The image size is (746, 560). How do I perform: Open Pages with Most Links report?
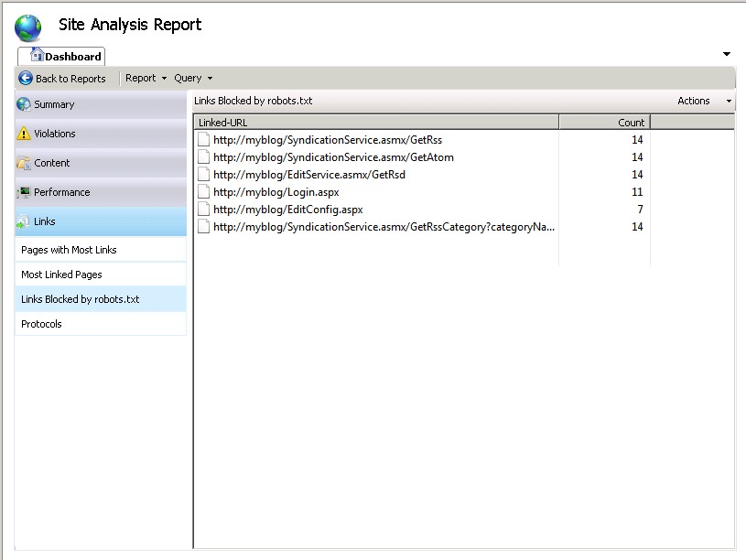[101, 250]
